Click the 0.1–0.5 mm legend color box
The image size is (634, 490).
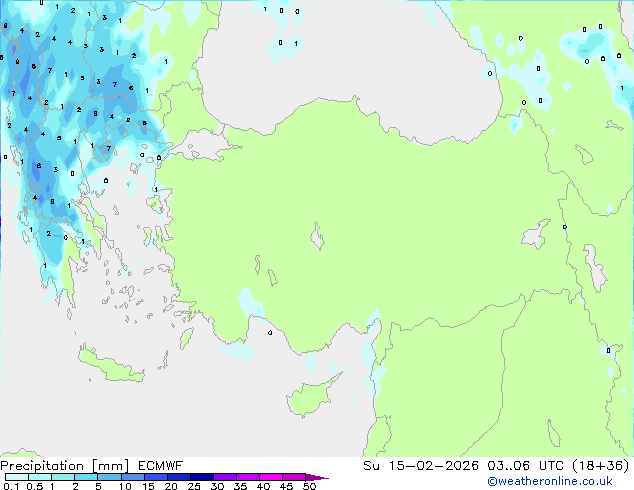pyautogui.click(x=17, y=477)
